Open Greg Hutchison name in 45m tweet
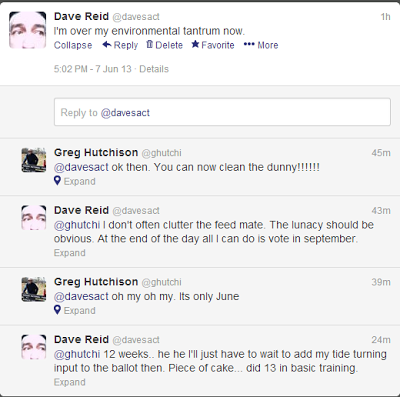 coord(96,152)
